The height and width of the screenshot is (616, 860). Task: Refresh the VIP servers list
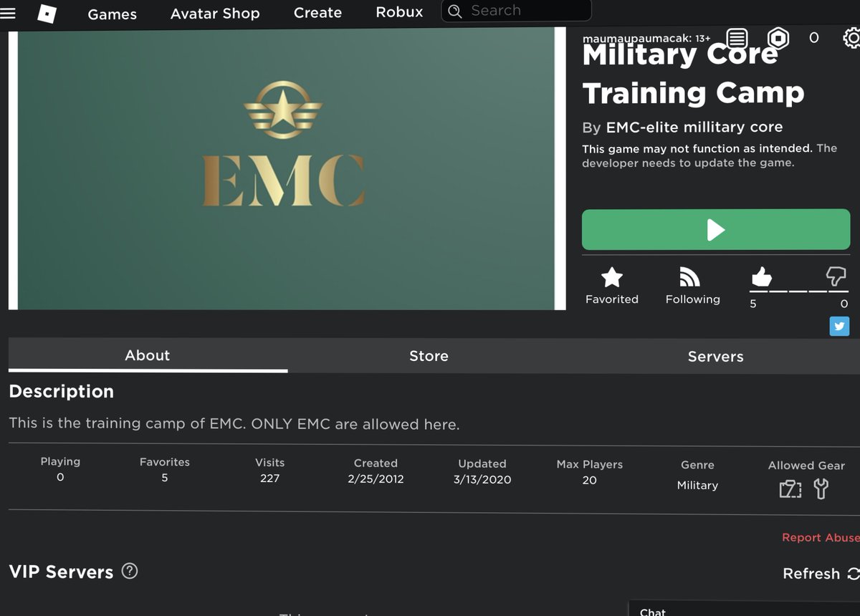(x=821, y=574)
